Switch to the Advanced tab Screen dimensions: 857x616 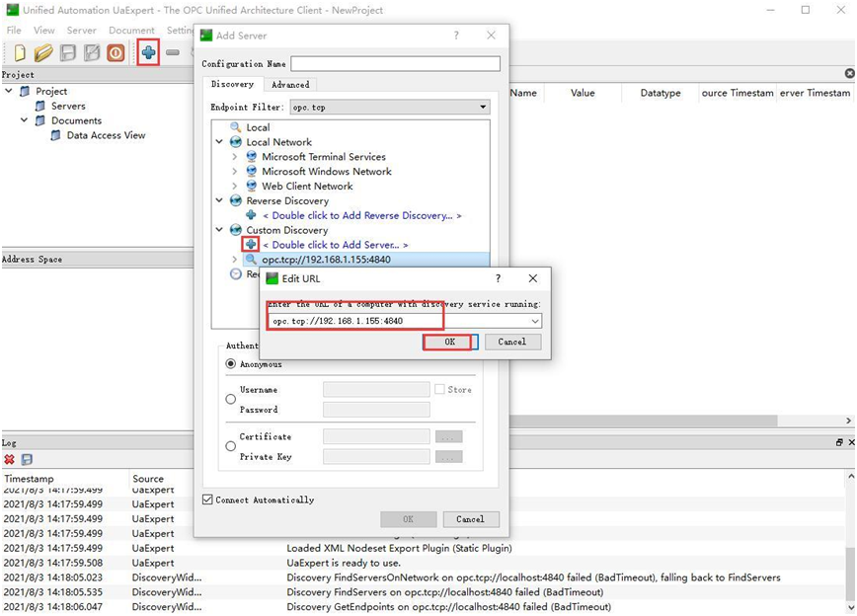point(290,85)
